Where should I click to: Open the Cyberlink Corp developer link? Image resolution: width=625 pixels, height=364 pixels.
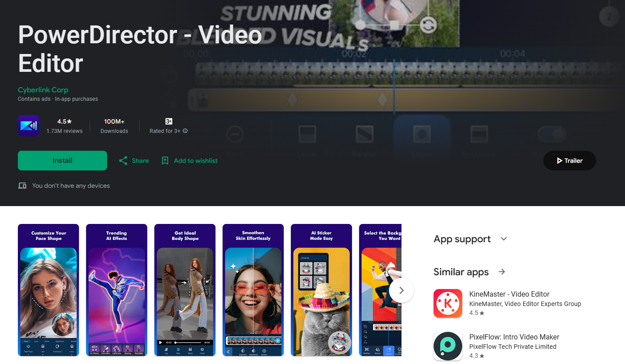coord(43,90)
